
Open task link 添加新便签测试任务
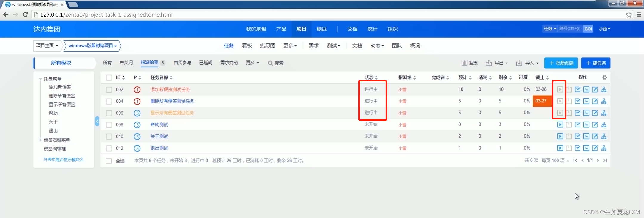170,89
